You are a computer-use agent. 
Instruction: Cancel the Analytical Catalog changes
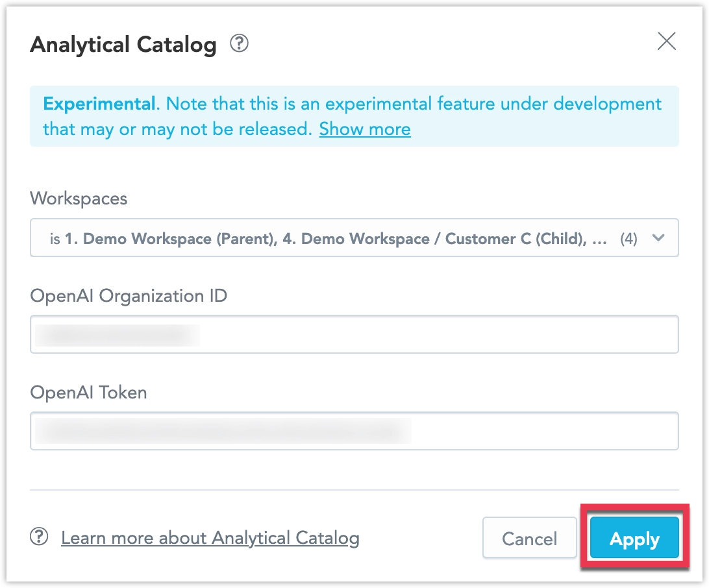click(x=529, y=538)
